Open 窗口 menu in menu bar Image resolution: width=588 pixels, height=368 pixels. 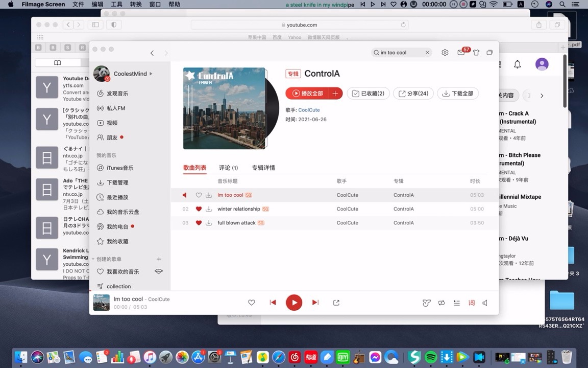(x=155, y=5)
